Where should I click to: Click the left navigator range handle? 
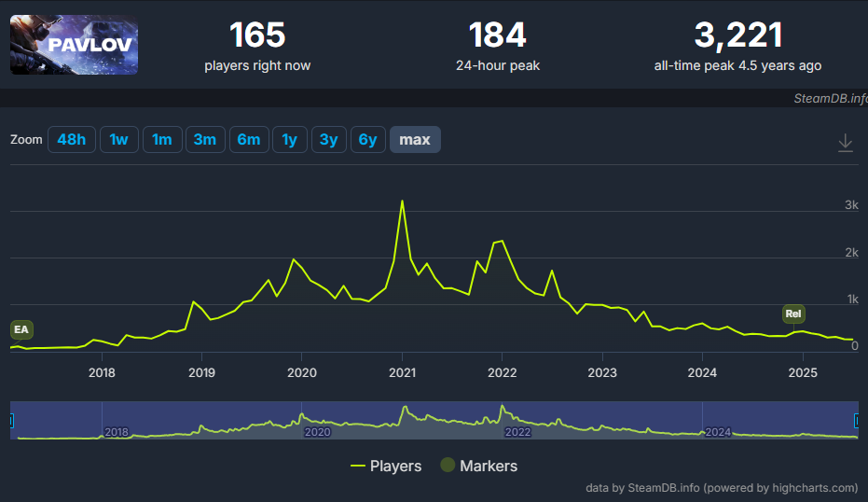coord(11,421)
